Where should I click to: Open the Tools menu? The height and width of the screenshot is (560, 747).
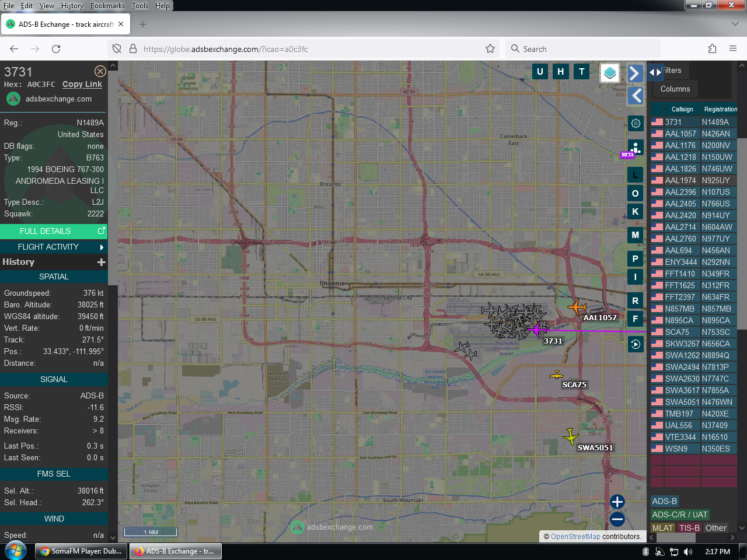pyautogui.click(x=140, y=6)
